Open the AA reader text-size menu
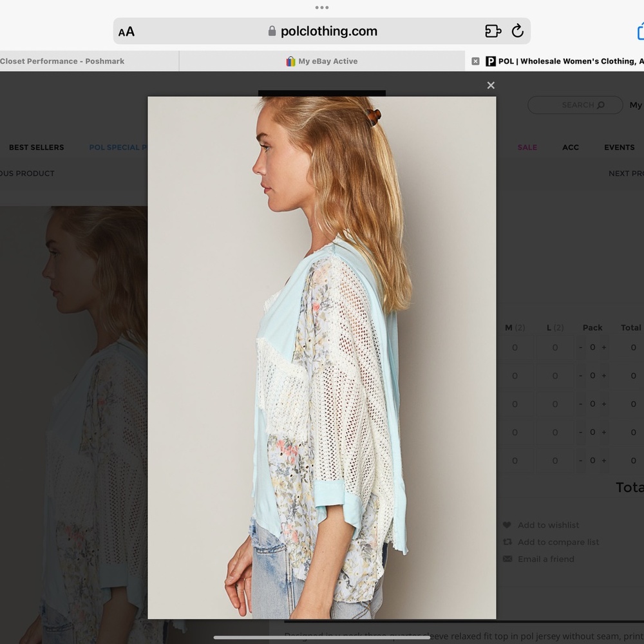Screen dimensions: 644x644 pyautogui.click(x=126, y=32)
